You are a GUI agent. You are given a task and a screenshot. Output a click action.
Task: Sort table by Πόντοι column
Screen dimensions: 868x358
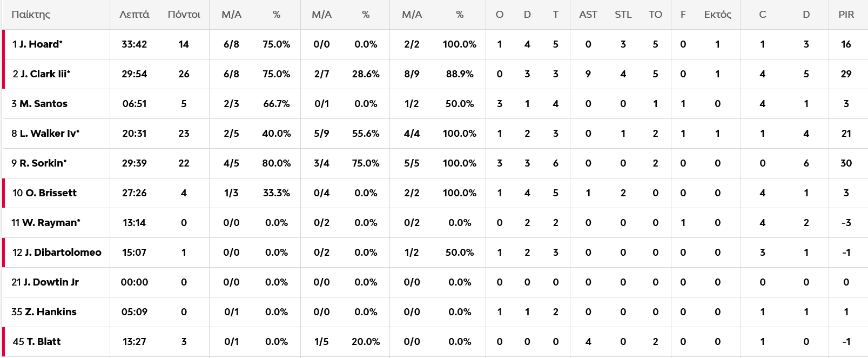click(x=184, y=15)
